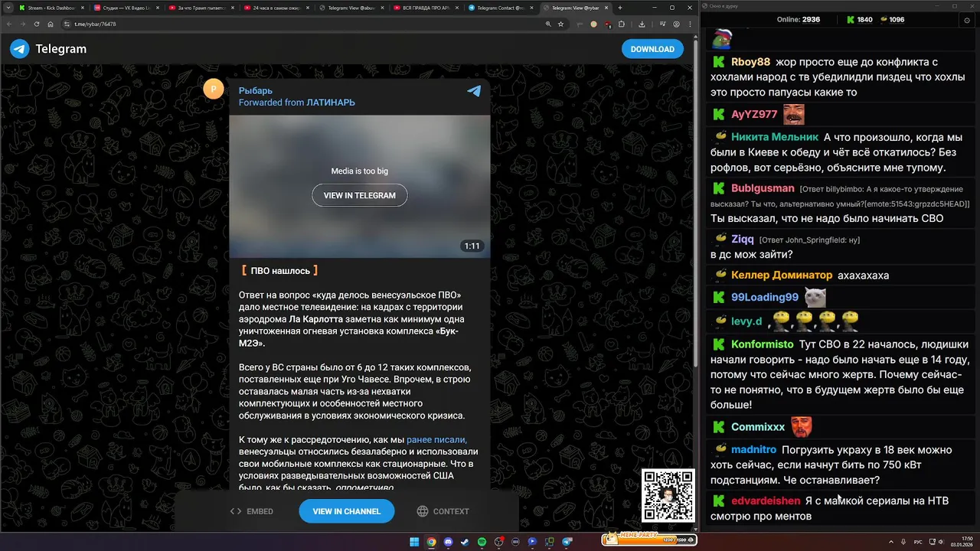
Task: Follow the 'ранее писали' link
Action: coord(436,440)
